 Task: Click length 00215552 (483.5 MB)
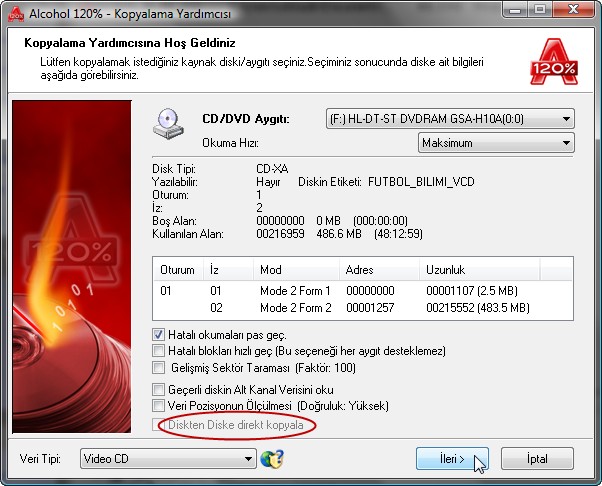point(478,307)
